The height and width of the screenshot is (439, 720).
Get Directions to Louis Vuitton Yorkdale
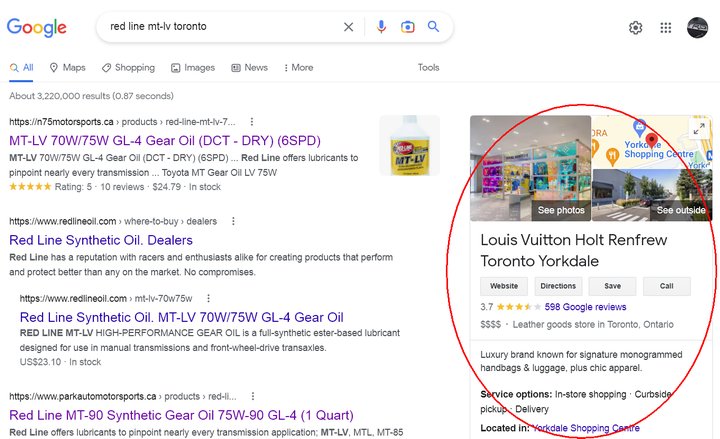pos(558,286)
